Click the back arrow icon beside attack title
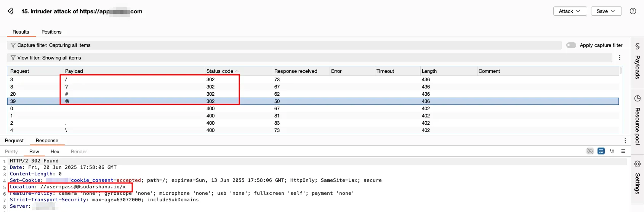This screenshot has width=644, height=212. [11, 11]
